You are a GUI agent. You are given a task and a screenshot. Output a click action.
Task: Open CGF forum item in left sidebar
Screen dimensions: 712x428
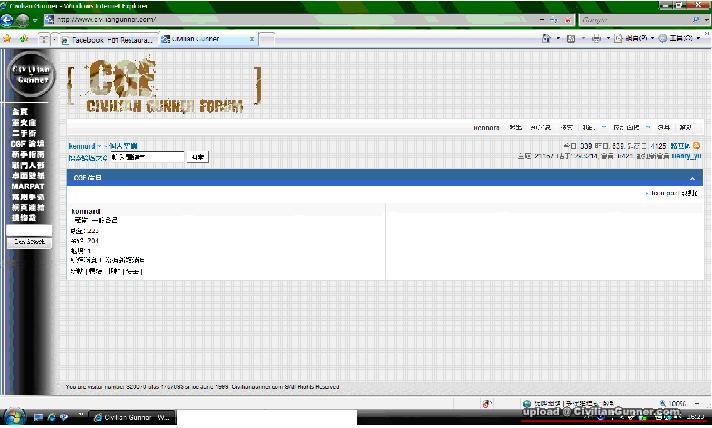28,143
